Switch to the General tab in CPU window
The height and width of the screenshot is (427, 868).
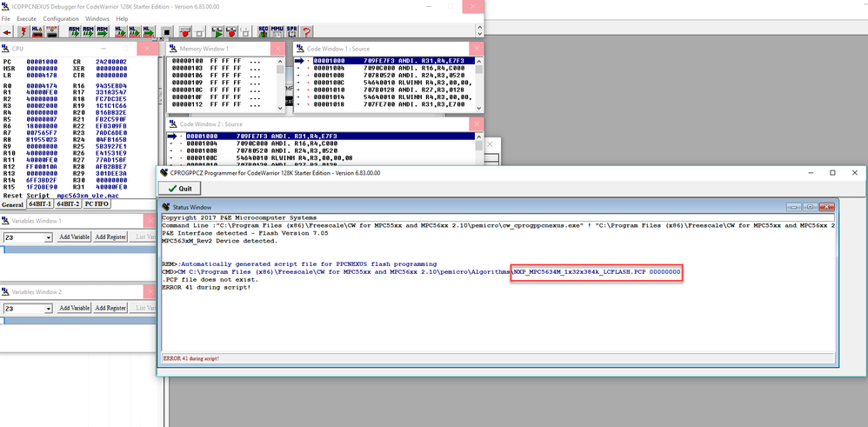click(x=13, y=203)
